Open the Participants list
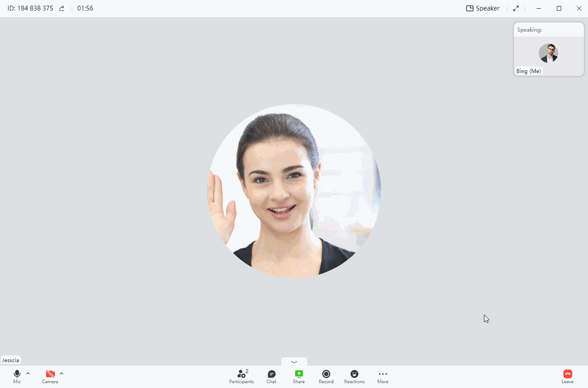The width and height of the screenshot is (588, 388). (241, 377)
